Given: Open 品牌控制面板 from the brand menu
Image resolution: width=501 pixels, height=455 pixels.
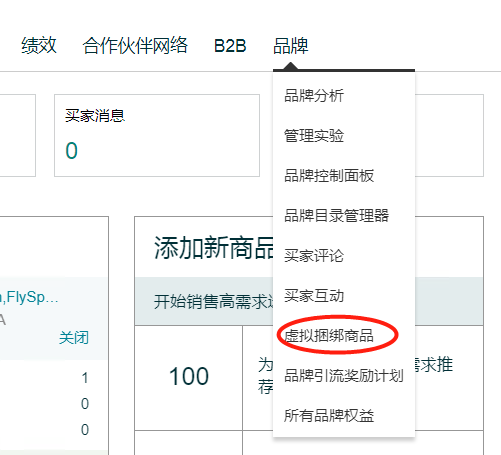Looking at the screenshot, I should tap(329, 176).
